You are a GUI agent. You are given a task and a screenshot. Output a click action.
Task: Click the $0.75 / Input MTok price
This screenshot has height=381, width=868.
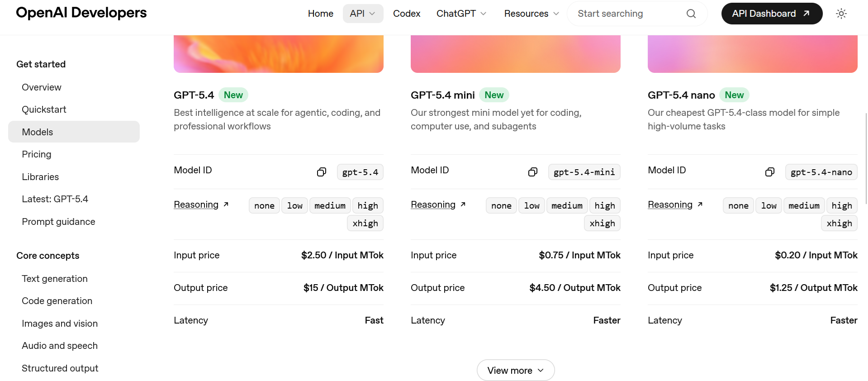click(579, 255)
